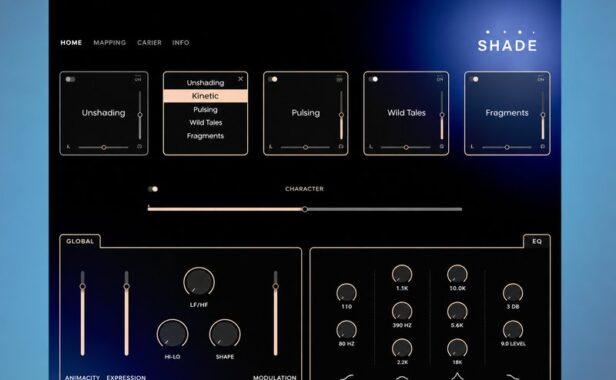Screen dimensions: 616x380
Task: Open the Pulsing card's layer name selector
Action: pyautogui.click(x=306, y=113)
